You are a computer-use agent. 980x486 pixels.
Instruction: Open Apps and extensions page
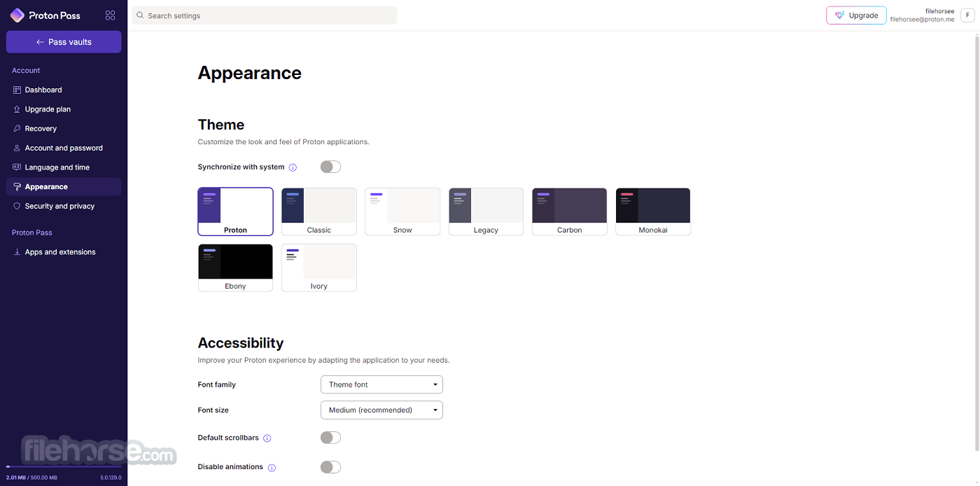click(64, 252)
